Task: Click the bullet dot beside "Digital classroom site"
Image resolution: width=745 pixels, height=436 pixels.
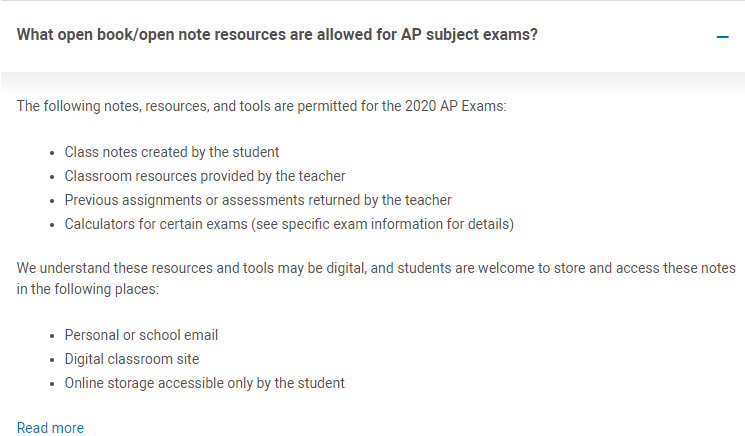Action: [x=51, y=360]
